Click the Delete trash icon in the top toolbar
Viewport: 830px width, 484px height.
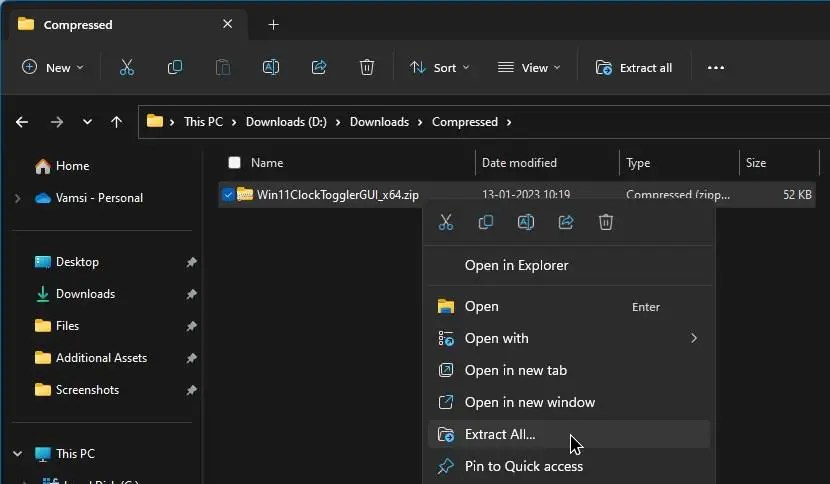pyautogui.click(x=367, y=67)
